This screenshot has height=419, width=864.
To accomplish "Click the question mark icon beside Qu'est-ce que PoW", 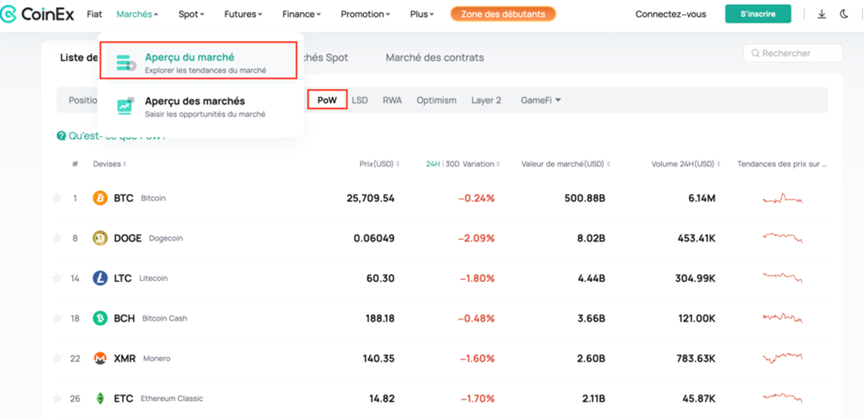I will click(x=61, y=136).
